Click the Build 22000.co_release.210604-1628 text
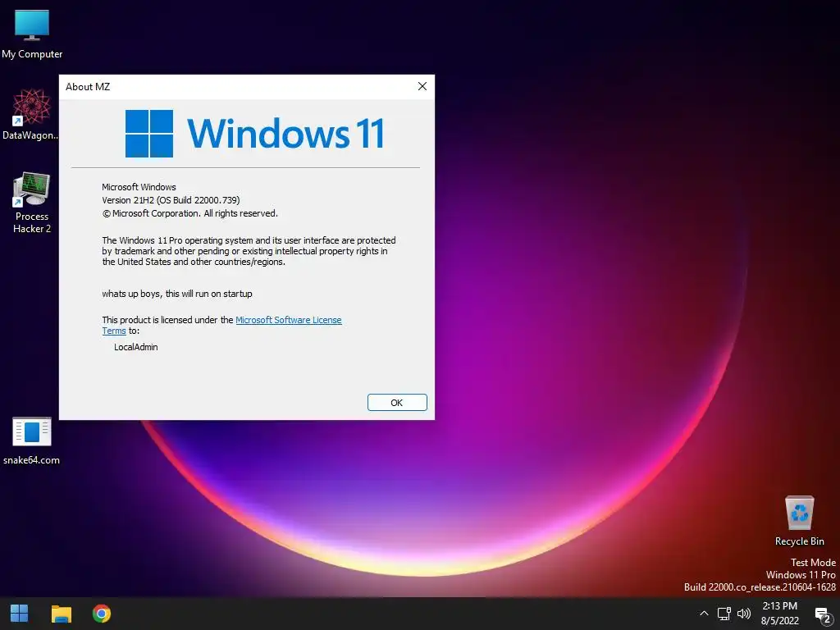The height and width of the screenshot is (630, 840). click(x=760, y=587)
